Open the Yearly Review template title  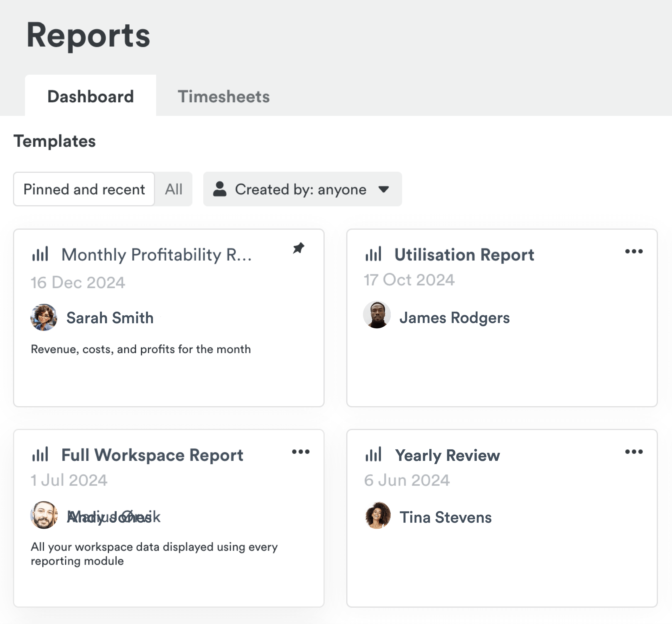tap(447, 455)
